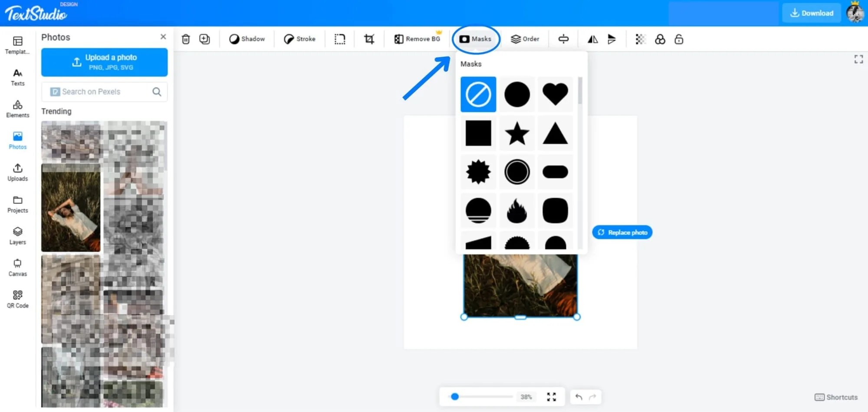
Task: Select the no-mask option
Action: click(x=478, y=94)
